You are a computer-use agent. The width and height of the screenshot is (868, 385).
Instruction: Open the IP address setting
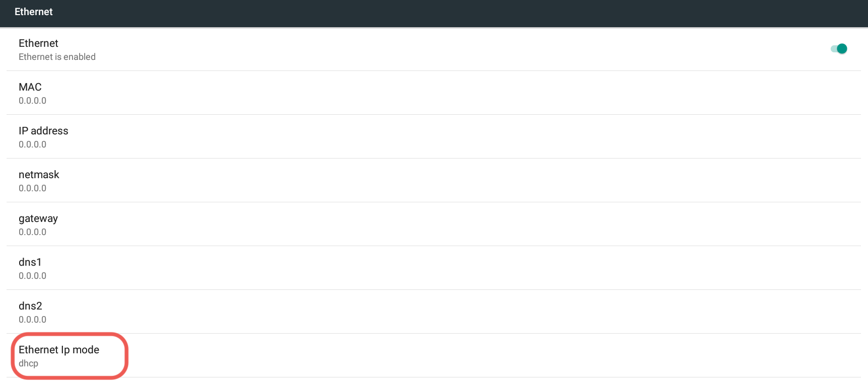[x=43, y=131]
